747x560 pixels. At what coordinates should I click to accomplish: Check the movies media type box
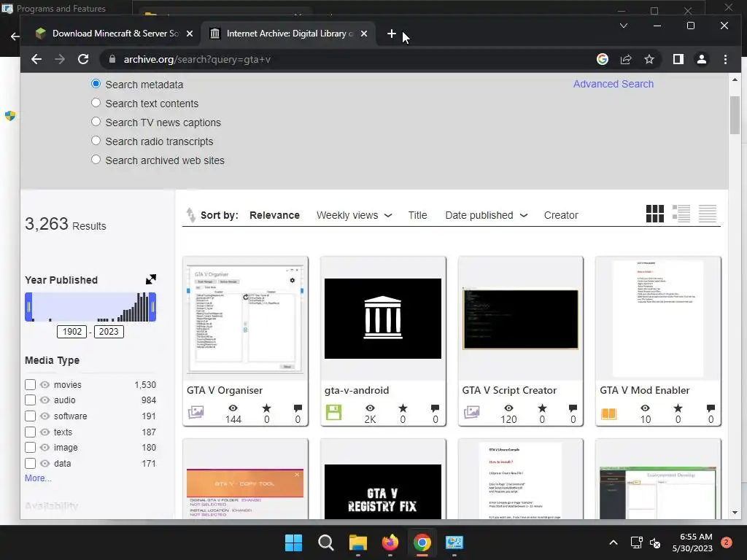click(x=30, y=384)
